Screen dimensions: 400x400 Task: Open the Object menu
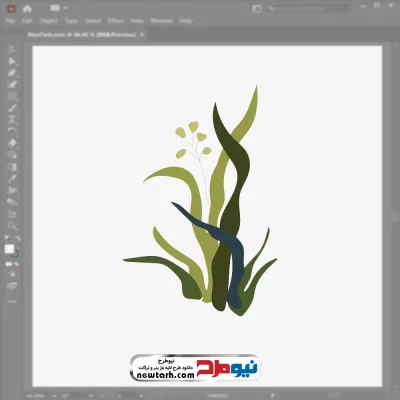click(x=49, y=21)
